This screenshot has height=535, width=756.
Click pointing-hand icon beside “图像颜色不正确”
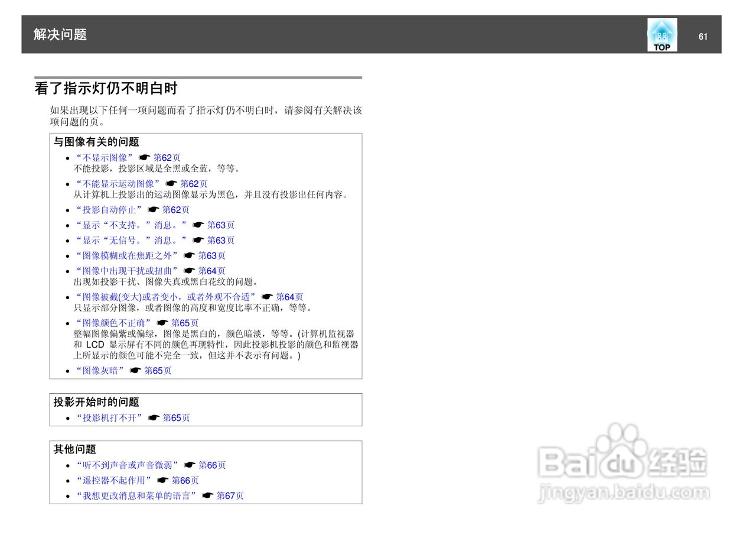pyautogui.click(x=162, y=323)
